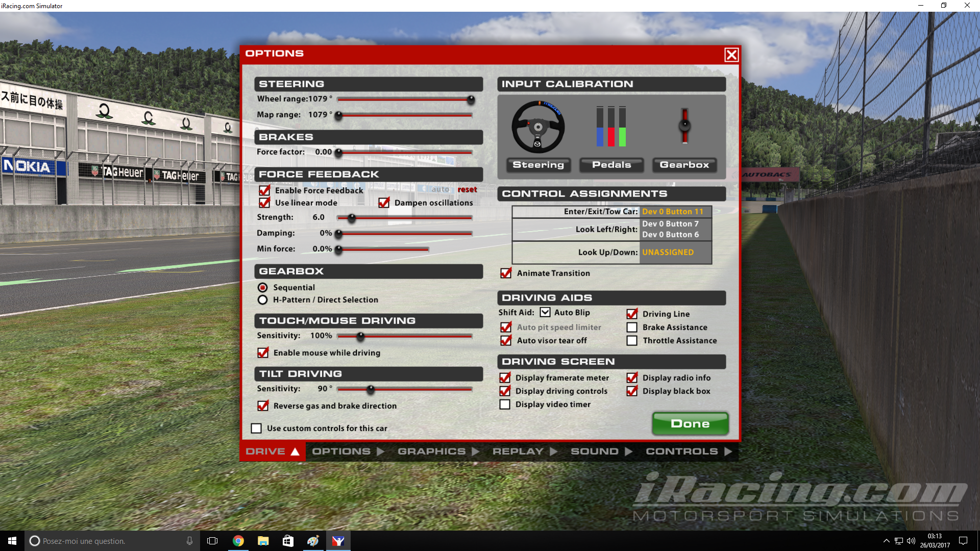Open the paint palette taskbar app

pos(313,541)
